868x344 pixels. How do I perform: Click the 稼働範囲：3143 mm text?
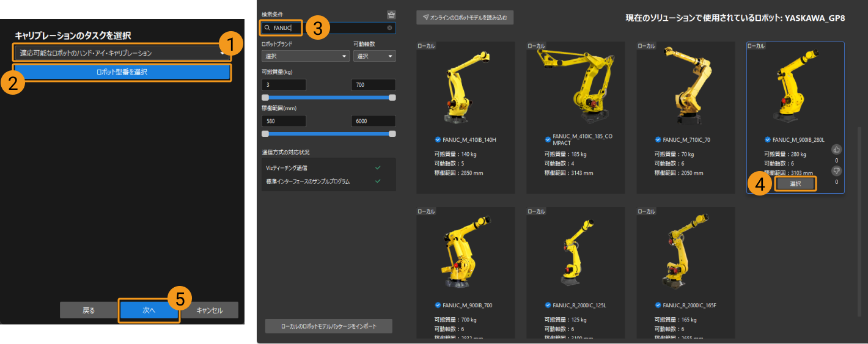(568, 173)
